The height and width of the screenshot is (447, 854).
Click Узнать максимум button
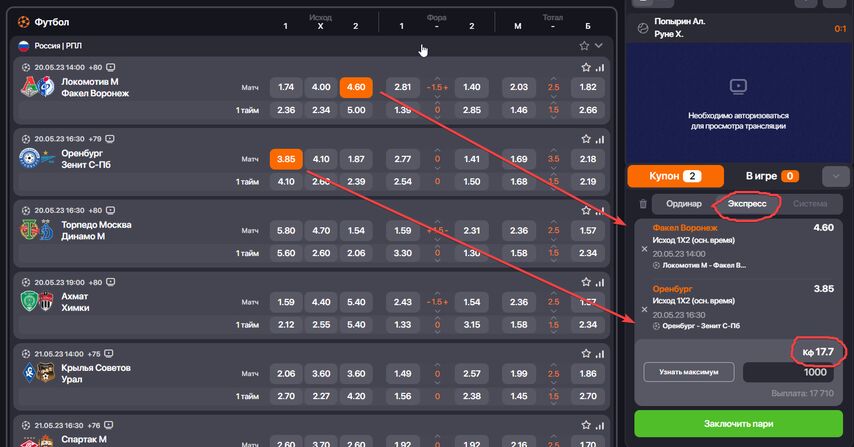(688, 372)
